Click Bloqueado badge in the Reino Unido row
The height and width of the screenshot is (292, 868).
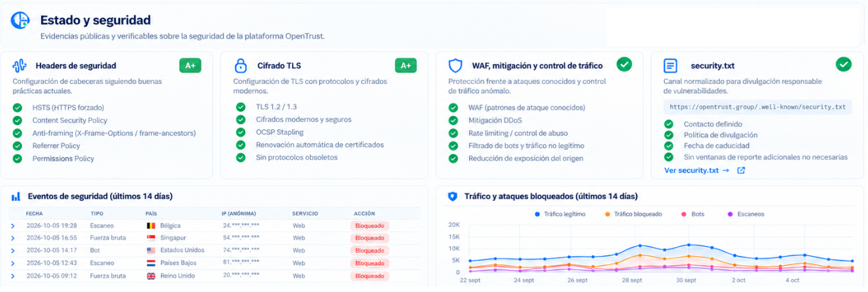pos(369,276)
